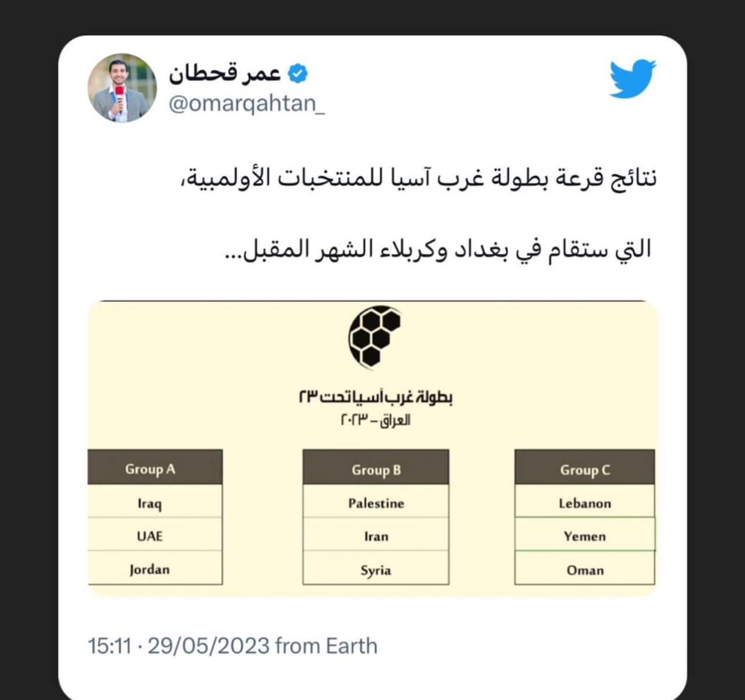
Task: Click the Twitter bird logo
Action: [633, 78]
